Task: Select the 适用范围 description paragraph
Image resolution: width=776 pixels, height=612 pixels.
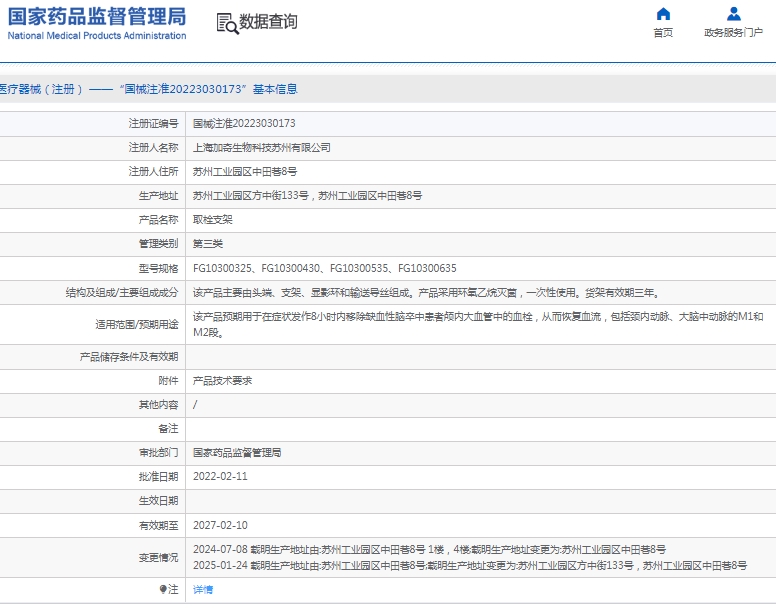Action: click(478, 324)
